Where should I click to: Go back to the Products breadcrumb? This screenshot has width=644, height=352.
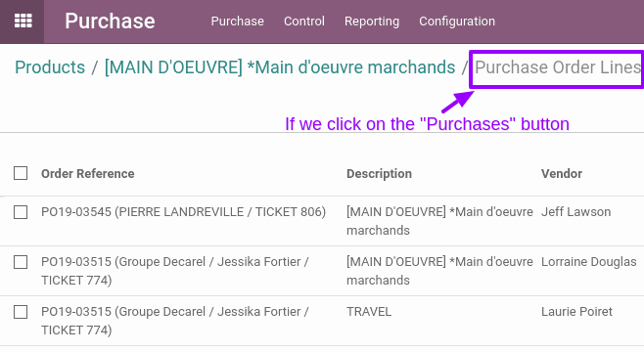50,67
